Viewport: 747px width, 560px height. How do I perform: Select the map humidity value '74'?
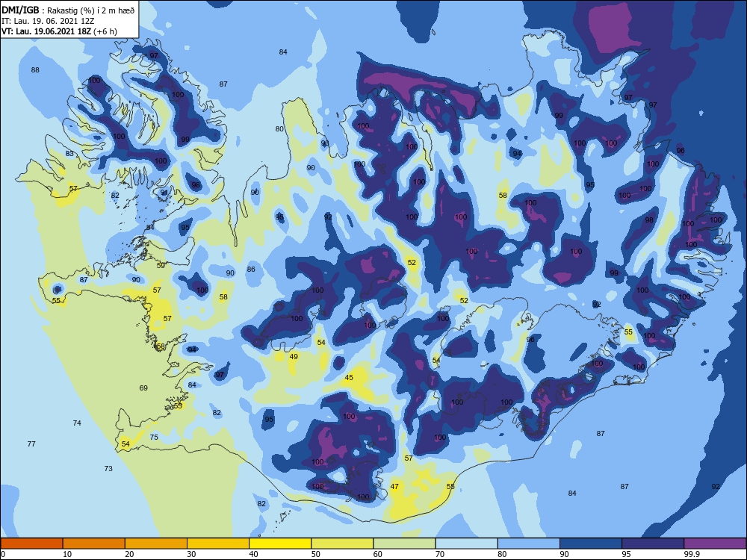point(77,423)
